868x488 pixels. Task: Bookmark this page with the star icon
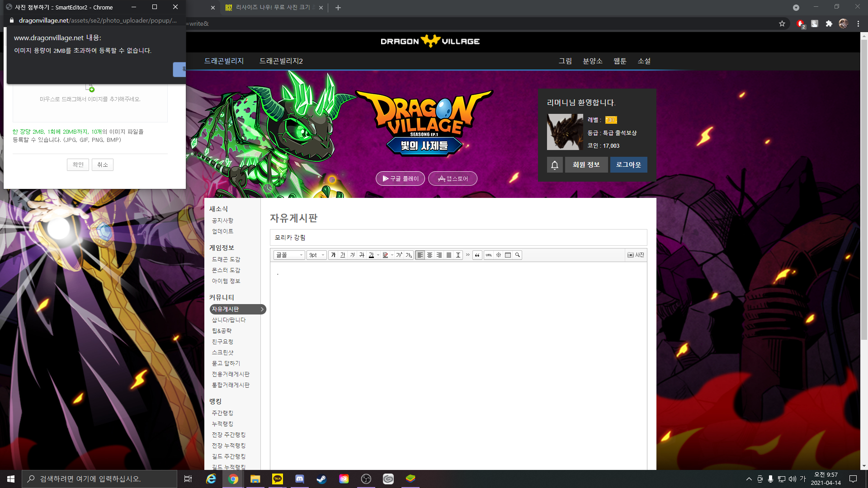pyautogui.click(x=782, y=23)
